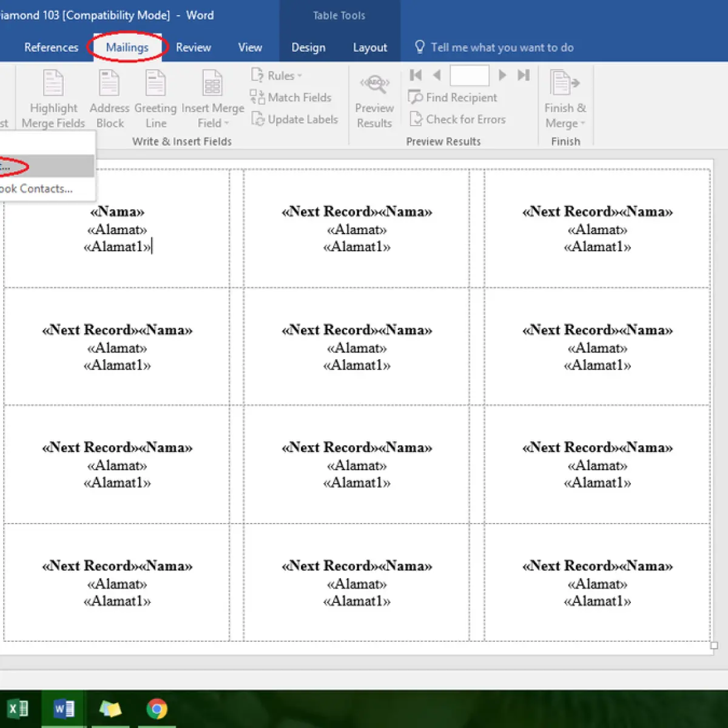Go to the last record
The width and height of the screenshot is (728, 728).
(524, 75)
